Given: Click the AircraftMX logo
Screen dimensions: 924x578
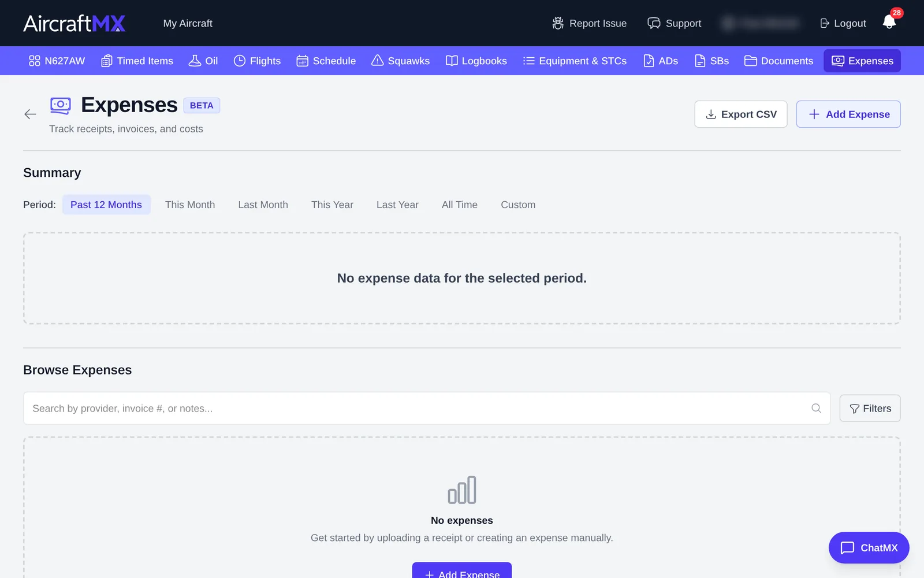Looking at the screenshot, I should [x=74, y=23].
